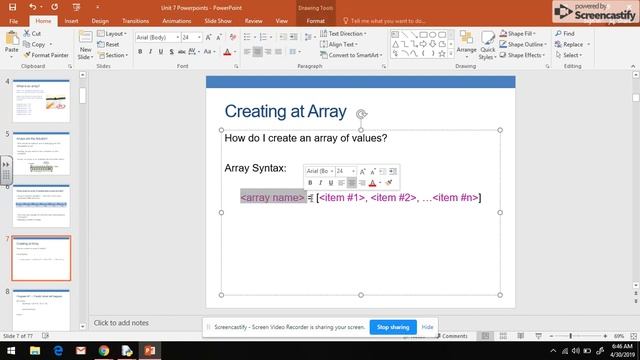Apply text shadow in the ribbon
This screenshot has height=360, width=640.
point(171,52)
